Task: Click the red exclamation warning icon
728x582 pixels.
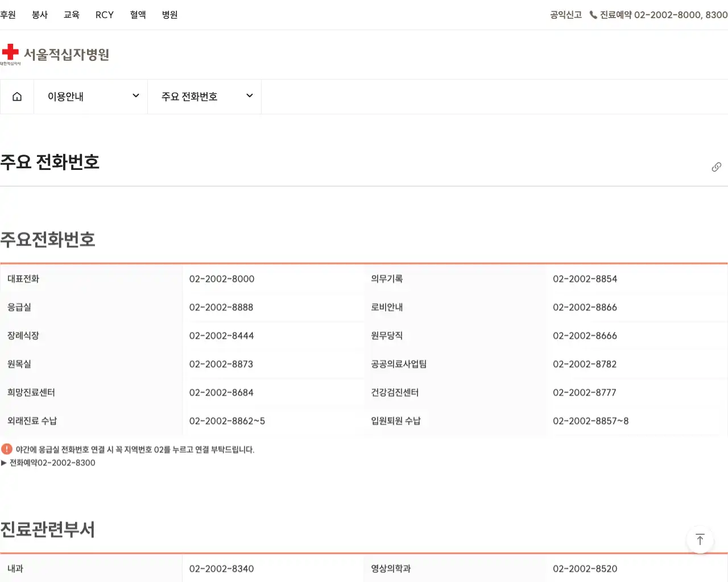Action: tap(6, 448)
